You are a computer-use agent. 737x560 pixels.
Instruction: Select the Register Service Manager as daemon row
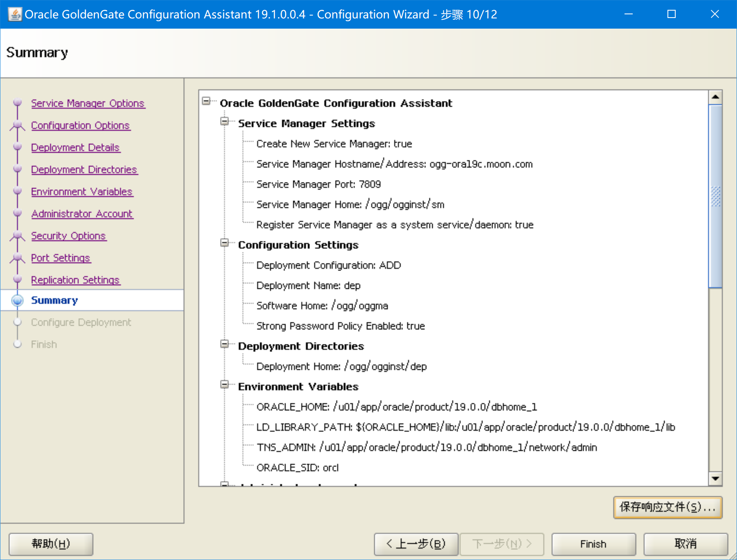[x=395, y=225]
